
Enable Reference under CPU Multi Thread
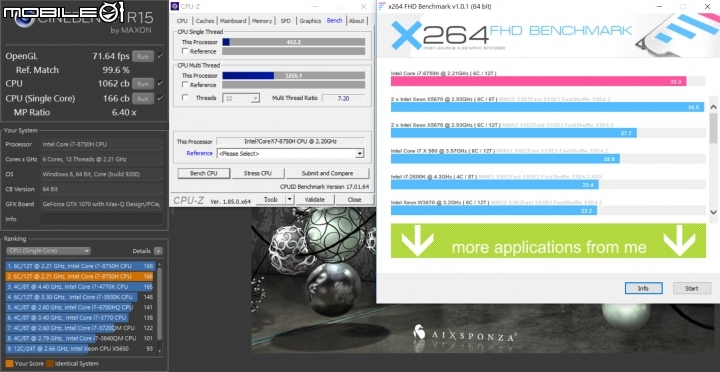185,85
